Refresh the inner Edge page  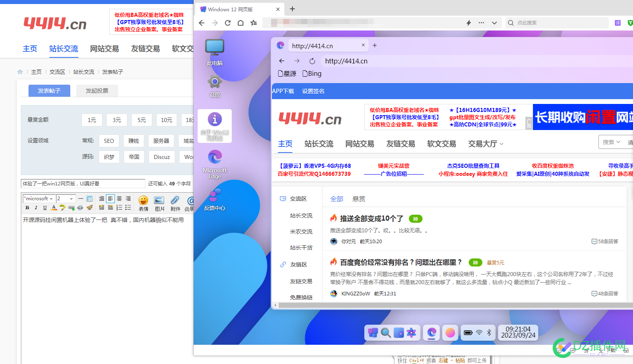312,61
